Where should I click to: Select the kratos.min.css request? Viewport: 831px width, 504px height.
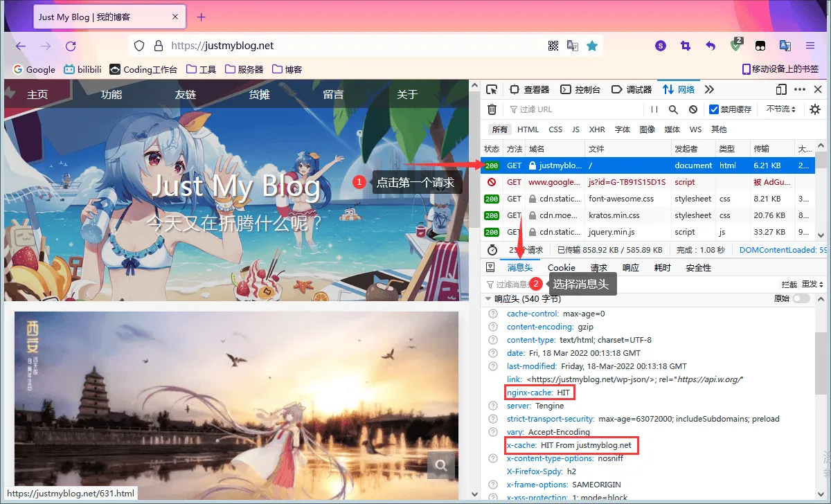pos(647,215)
